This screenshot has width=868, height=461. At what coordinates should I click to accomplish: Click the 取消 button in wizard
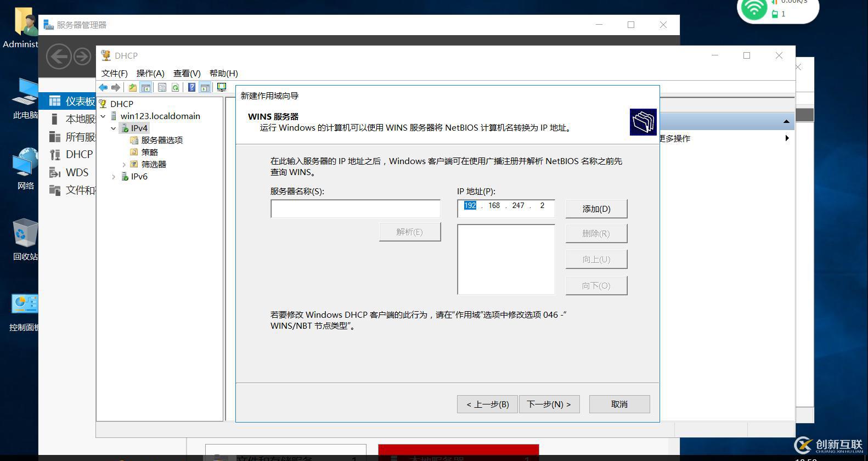[x=619, y=404]
